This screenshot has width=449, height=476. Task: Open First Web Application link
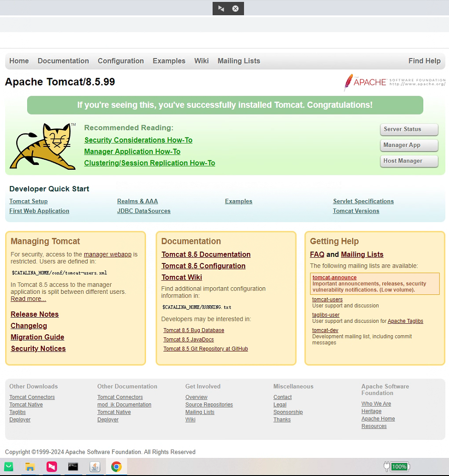click(39, 211)
